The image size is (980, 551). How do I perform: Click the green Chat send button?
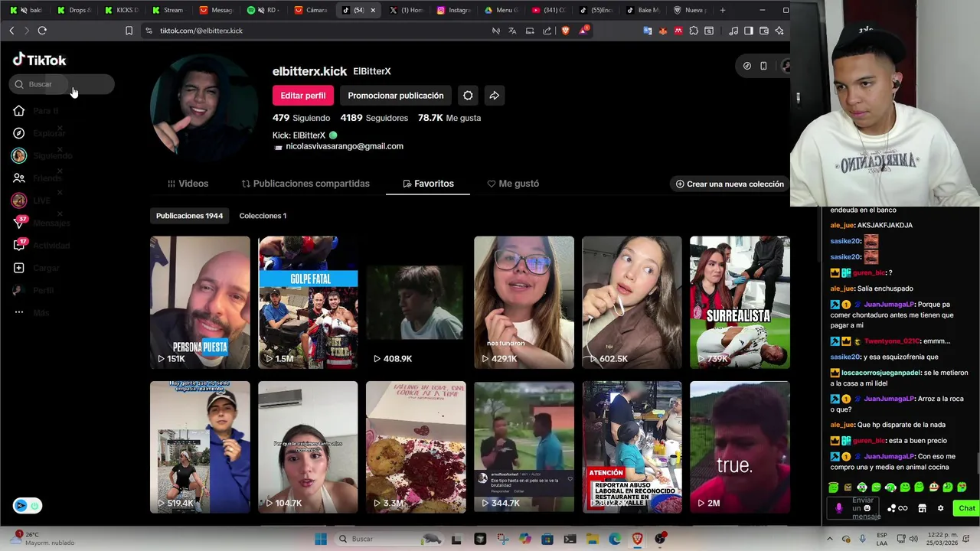coord(966,508)
